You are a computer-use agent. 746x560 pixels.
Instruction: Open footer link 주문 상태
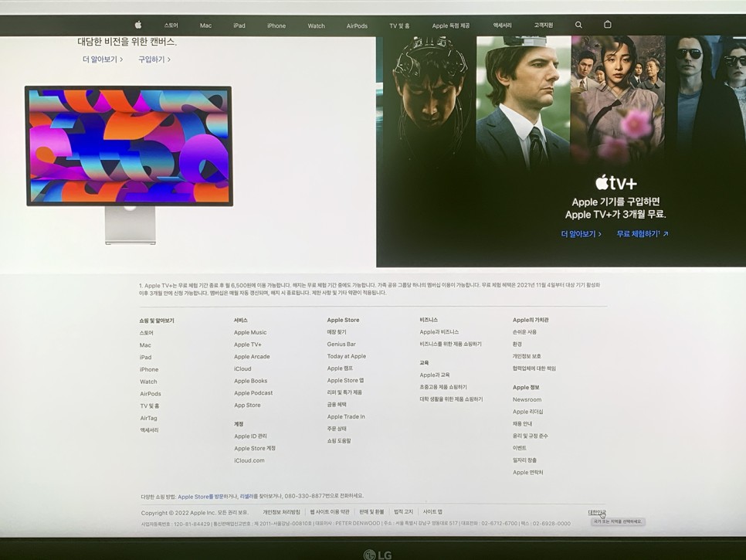337,429
